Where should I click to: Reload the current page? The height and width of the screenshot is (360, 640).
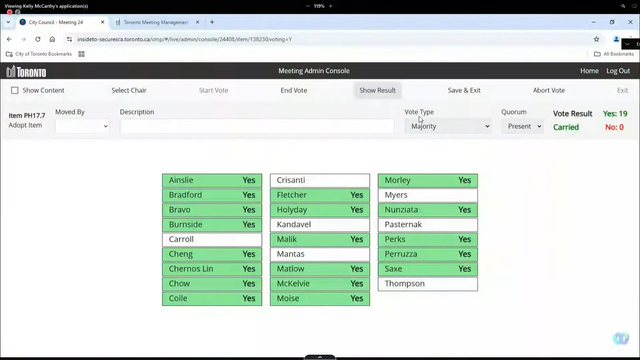38,39
